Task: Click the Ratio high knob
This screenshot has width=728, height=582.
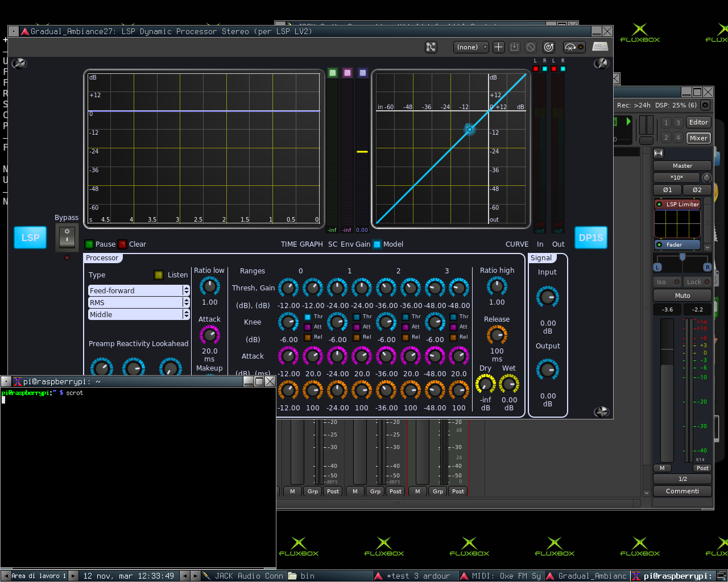Action: point(497,286)
